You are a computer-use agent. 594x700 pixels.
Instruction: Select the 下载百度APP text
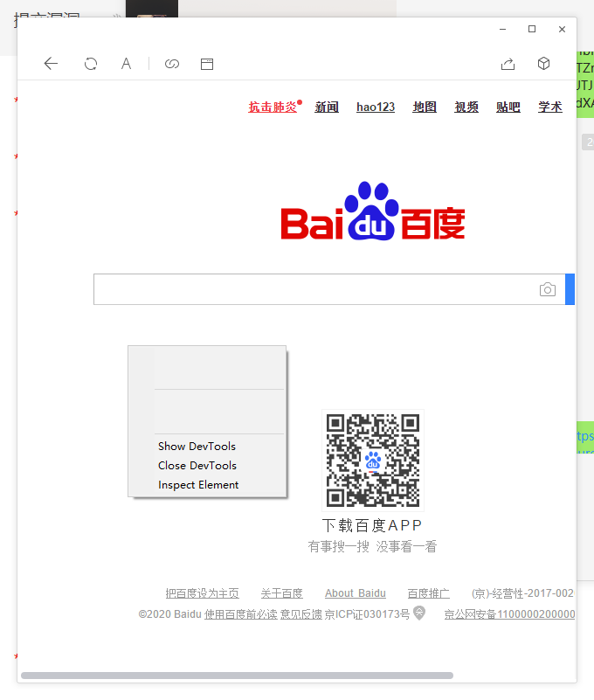pyautogui.click(x=372, y=525)
